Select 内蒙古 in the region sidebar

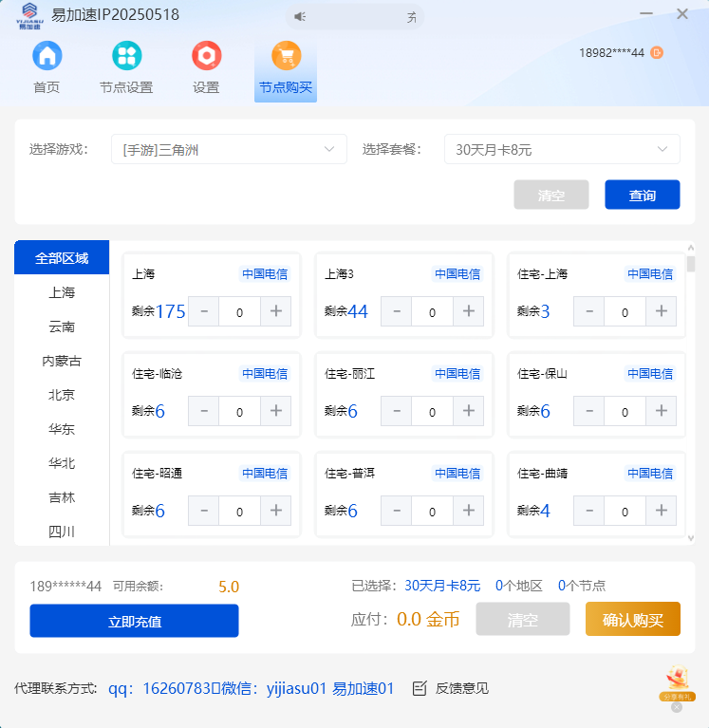(x=62, y=361)
